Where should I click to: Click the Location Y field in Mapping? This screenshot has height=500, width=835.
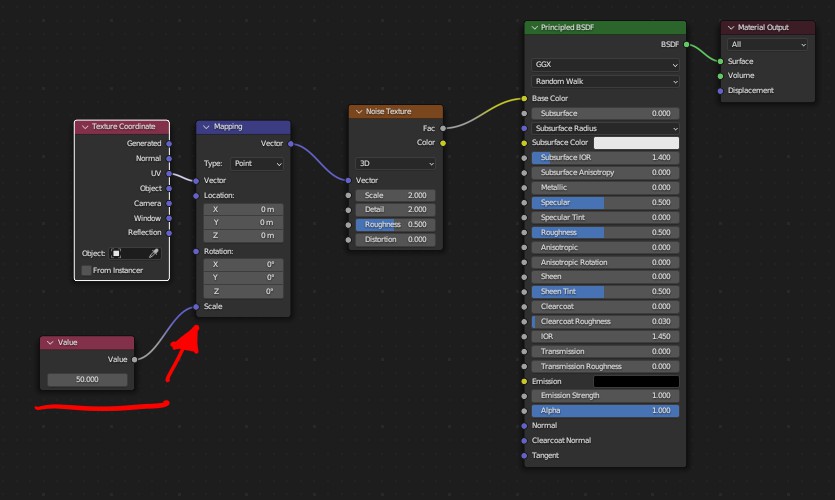pyautogui.click(x=243, y=223)
